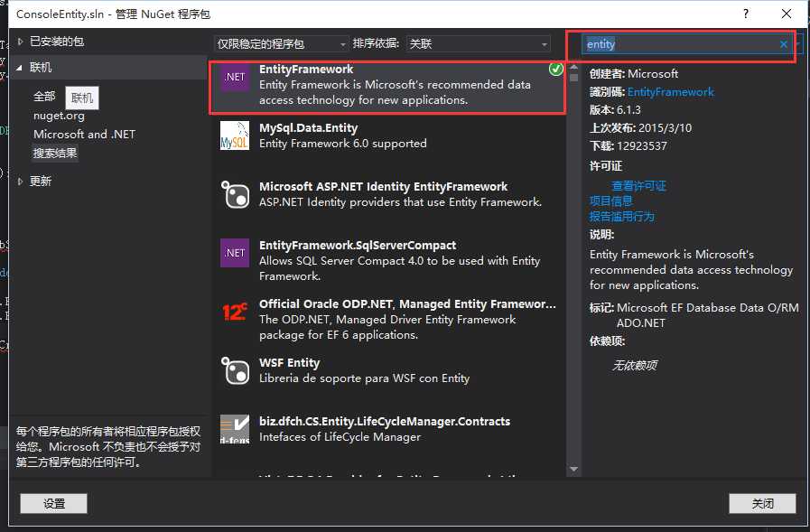Open the 仅限稳定的程序包 dropdown
The height and width of the screenshot is (532, 810).
(x=281, y=44)
